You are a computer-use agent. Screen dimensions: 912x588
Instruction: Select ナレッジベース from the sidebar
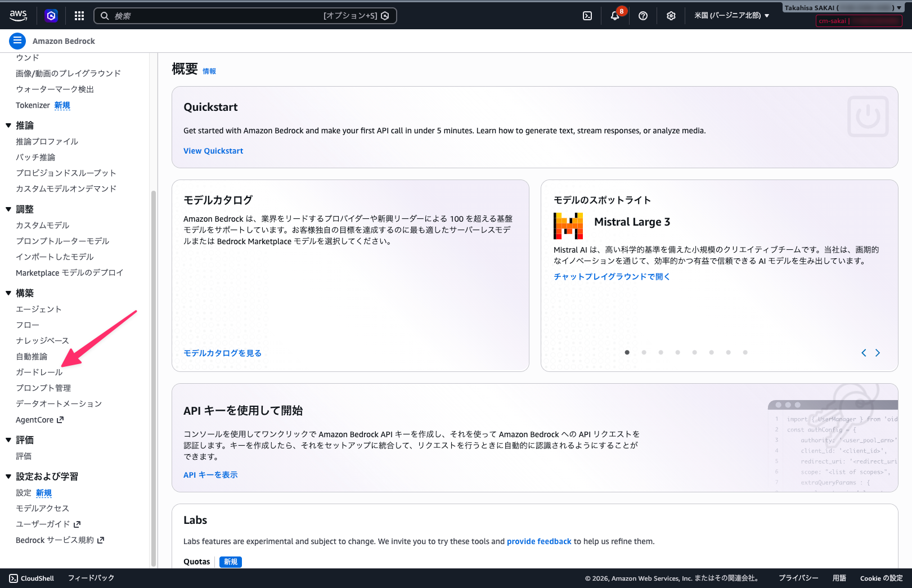pos(42,341)
